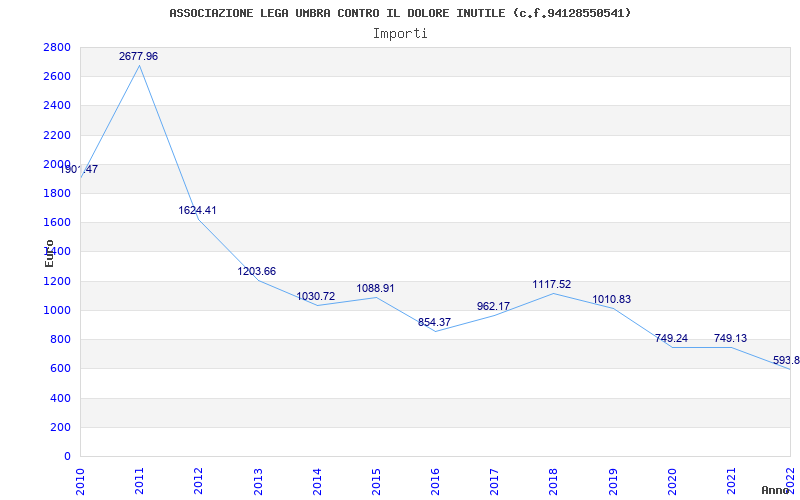
Task: Click the 749.24 data label
Action: (x=671, y=338)
